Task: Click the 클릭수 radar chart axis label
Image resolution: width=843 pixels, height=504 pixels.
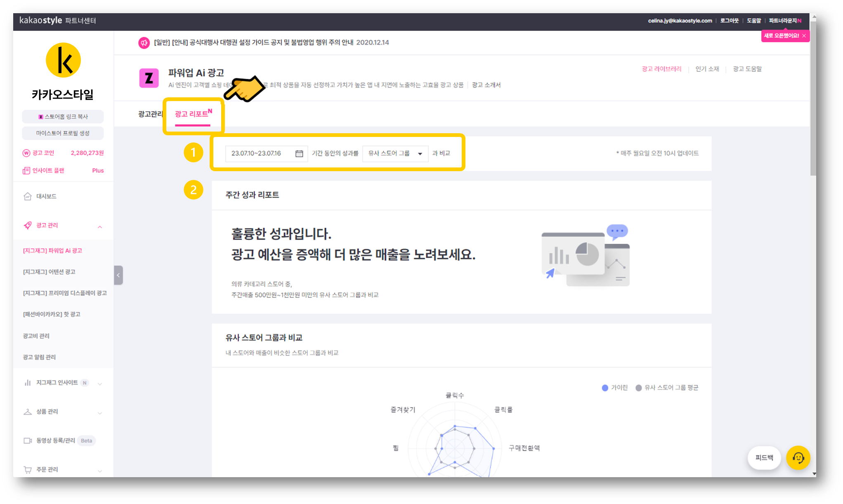Action: (455, 395)
